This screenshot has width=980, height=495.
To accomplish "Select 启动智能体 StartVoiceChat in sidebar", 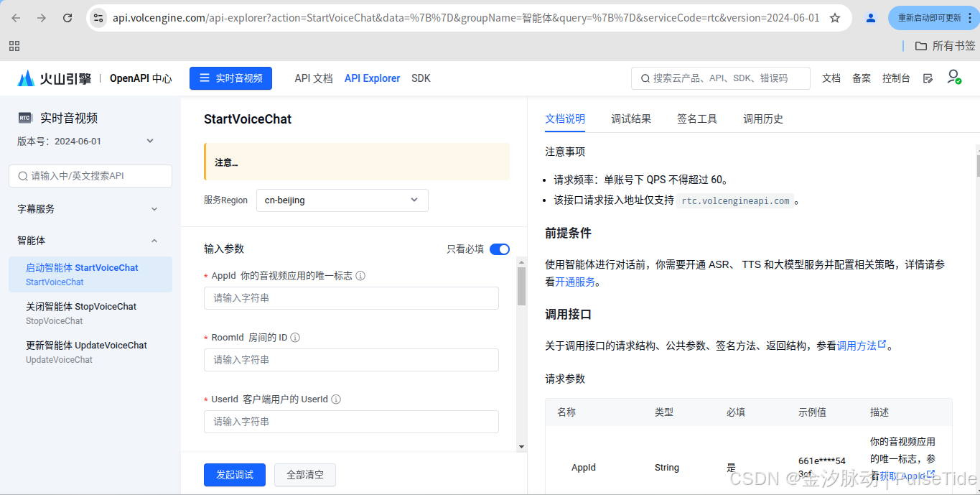I will 90,274.
